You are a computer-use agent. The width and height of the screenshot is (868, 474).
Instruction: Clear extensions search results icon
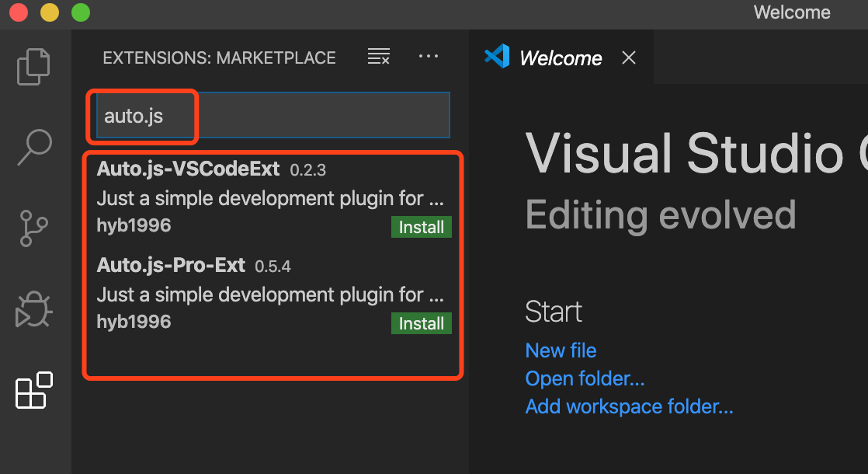pos(379,57)
